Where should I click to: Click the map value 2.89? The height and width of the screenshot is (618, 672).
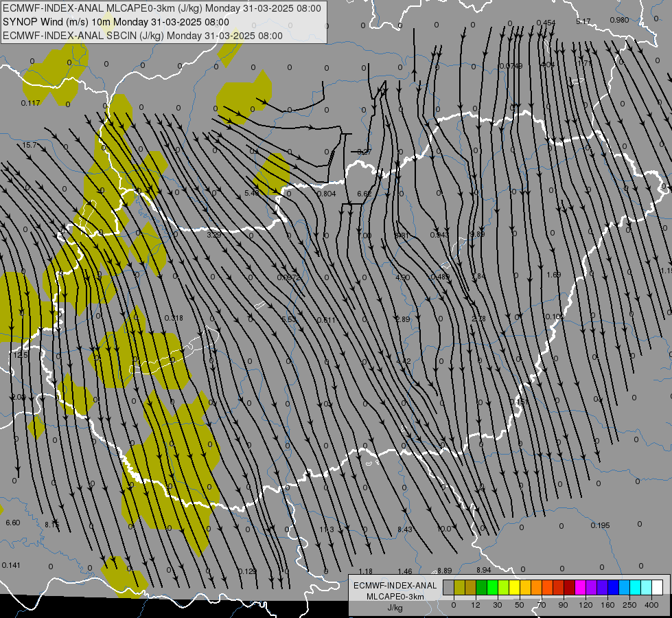[x=403, y=319]
